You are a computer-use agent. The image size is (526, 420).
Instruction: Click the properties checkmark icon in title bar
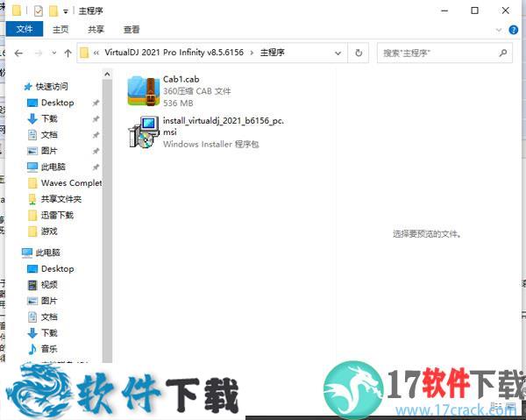coord(39,11)
